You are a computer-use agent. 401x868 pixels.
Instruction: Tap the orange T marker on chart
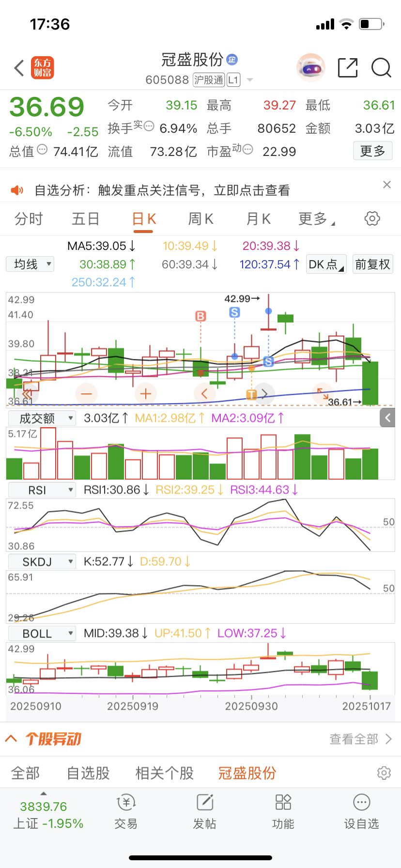click(251, 394)
